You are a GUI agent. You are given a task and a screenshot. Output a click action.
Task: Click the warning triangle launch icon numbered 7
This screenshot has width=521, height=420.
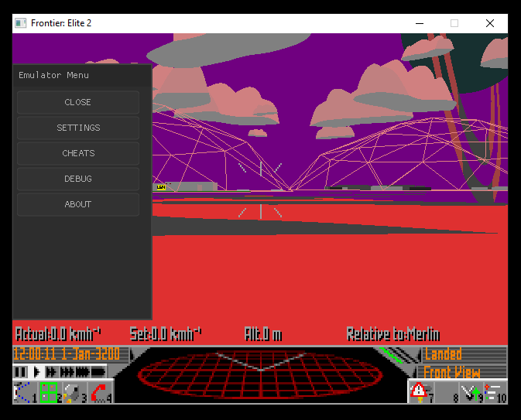click(x=421, y=392)
